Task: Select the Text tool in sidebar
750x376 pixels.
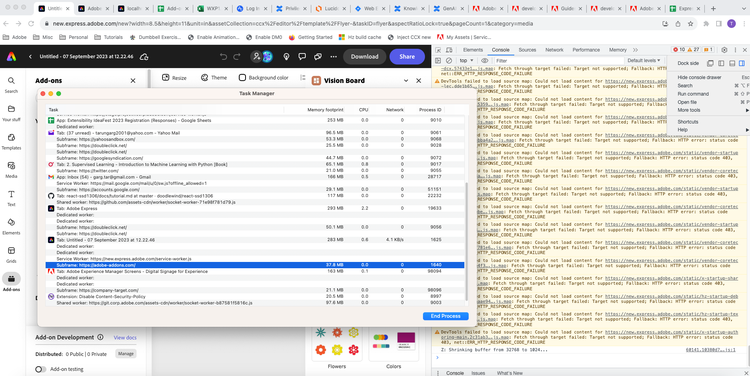Action: 11,198
